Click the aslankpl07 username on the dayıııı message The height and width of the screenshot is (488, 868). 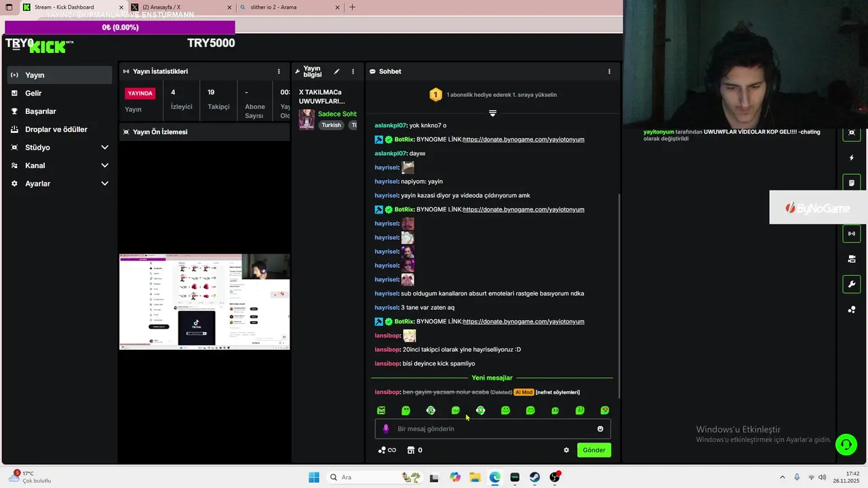391,154
